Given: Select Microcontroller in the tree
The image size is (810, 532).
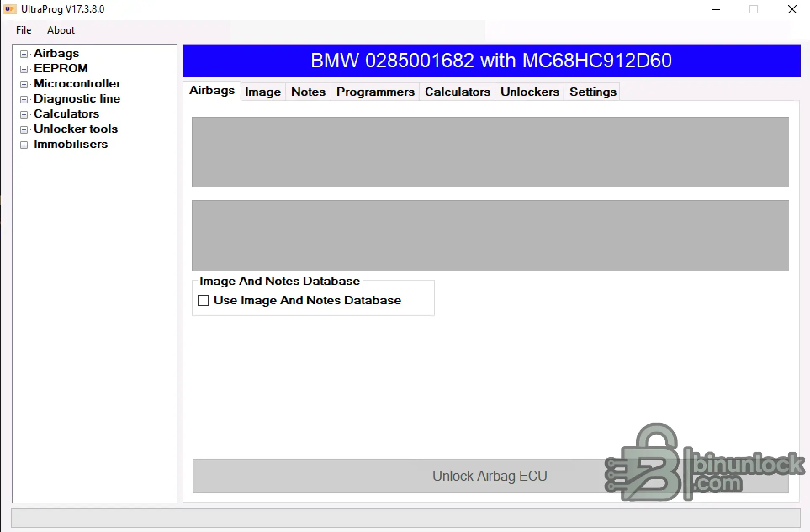Looking at the screenshot, I should [x=77, y=84].
